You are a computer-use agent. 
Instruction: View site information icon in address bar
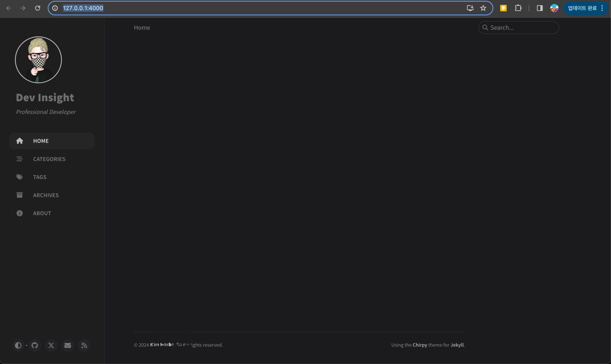[x=55, y=8]
